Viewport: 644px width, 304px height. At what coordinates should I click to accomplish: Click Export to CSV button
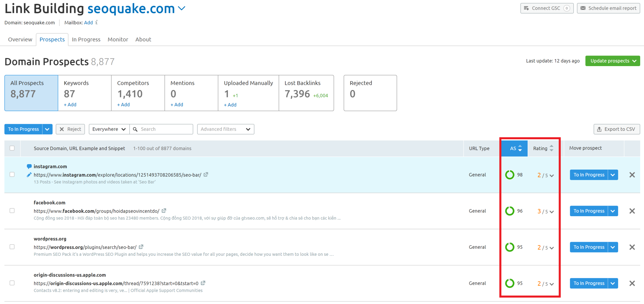617,129
